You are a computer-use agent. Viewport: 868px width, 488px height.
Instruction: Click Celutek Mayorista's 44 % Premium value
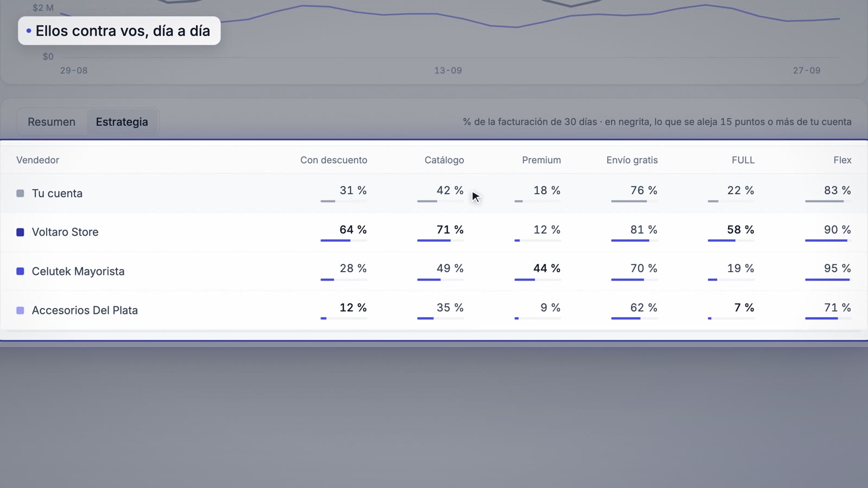click(547, 268)
